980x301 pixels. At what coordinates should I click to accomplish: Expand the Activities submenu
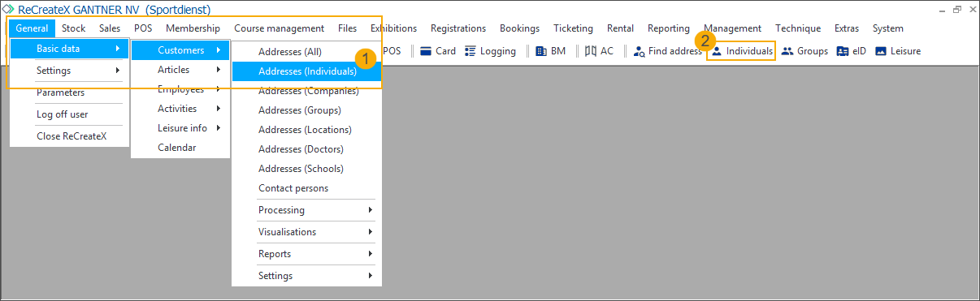[180, 109]
